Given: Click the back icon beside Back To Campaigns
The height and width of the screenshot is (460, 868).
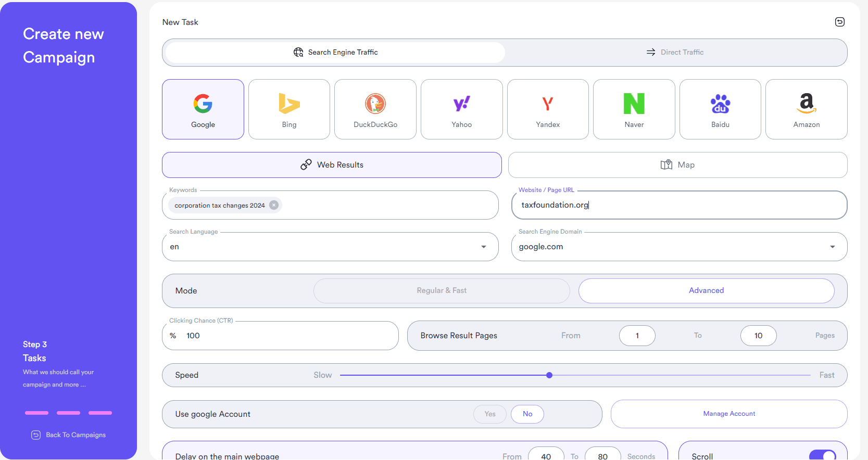Looking at the screenshot, I should (x=36, y=435).
